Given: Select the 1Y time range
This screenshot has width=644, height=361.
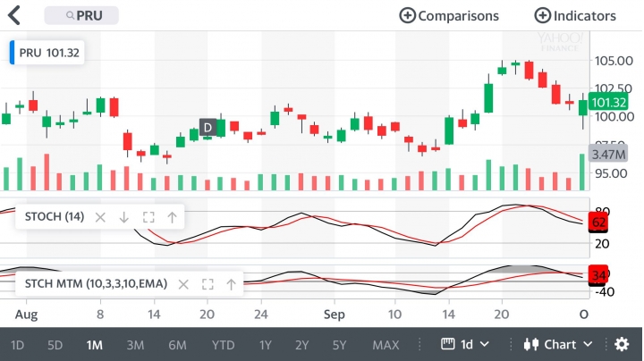Looking at the screenshot, I should coord(266,345).
